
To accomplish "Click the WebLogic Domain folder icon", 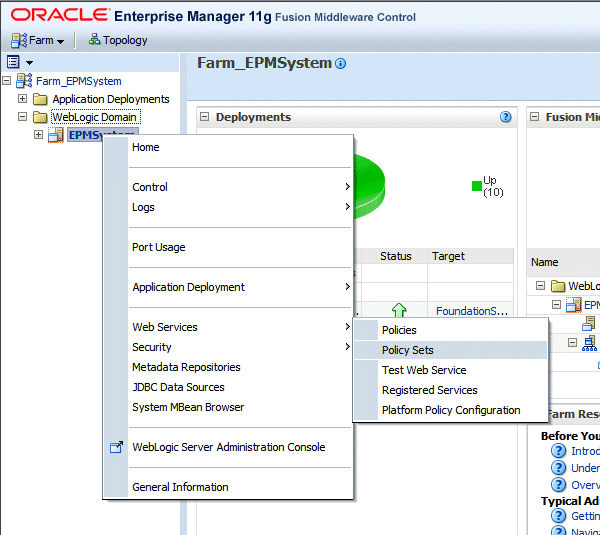I will pyautogui.click(x=40, y=117).
